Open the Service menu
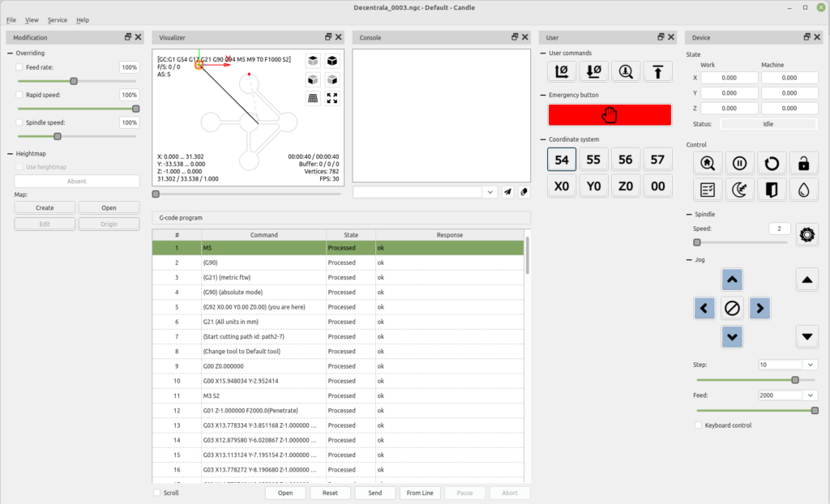 [x=57, y=19]
